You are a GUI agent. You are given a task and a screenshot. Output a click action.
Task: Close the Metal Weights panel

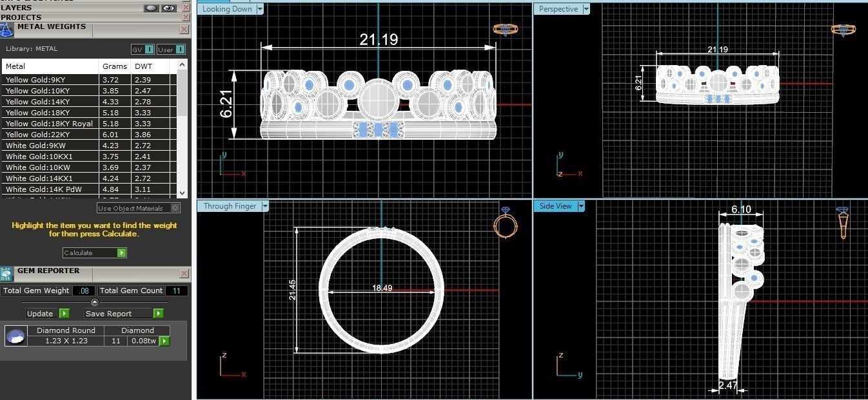click(x=184, y=29)
